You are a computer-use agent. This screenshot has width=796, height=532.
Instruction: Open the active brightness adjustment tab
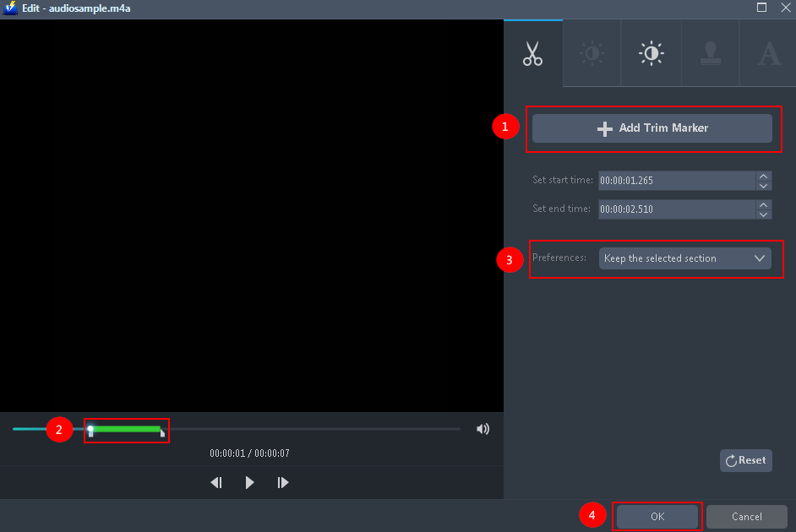pos(651,53)
